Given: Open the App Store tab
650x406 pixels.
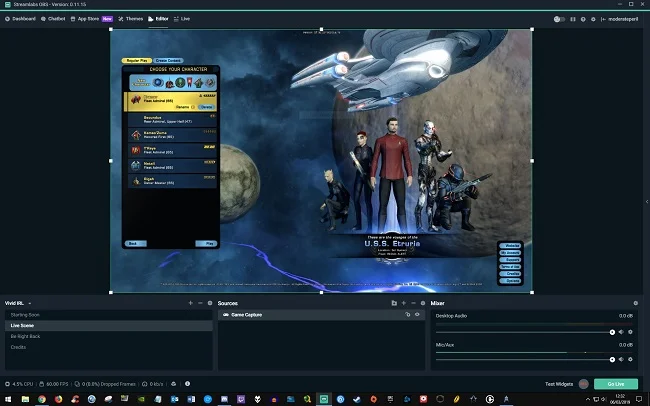Looking at the screenshot, I should pos(91,19).
